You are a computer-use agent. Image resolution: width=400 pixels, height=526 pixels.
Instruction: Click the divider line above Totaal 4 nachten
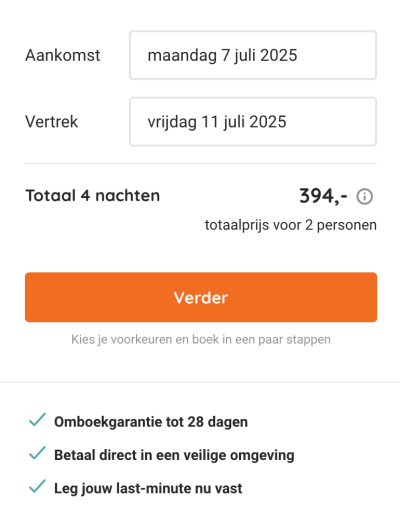pyautogui.click(x=201, y=164)
